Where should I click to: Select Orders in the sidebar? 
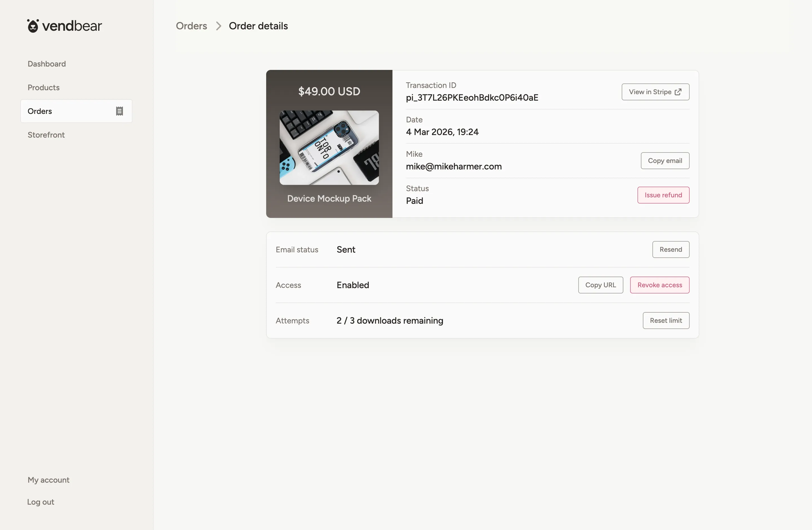click(x=40, y=111)
